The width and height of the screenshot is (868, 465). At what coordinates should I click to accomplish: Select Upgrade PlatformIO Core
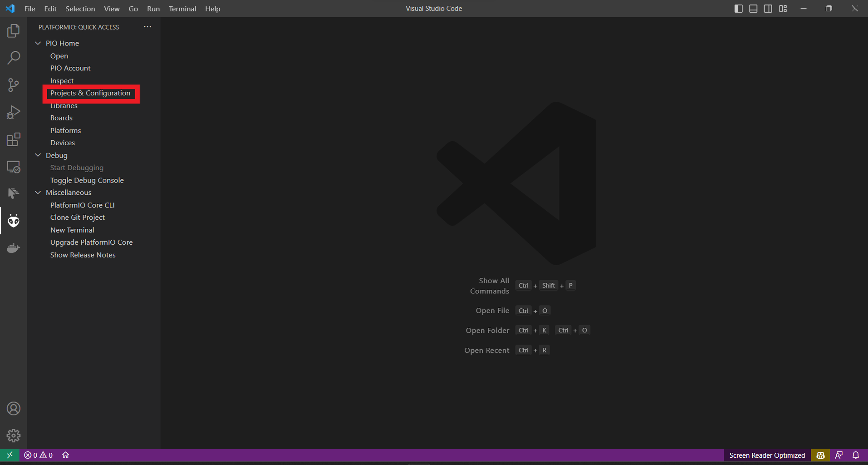91,242
